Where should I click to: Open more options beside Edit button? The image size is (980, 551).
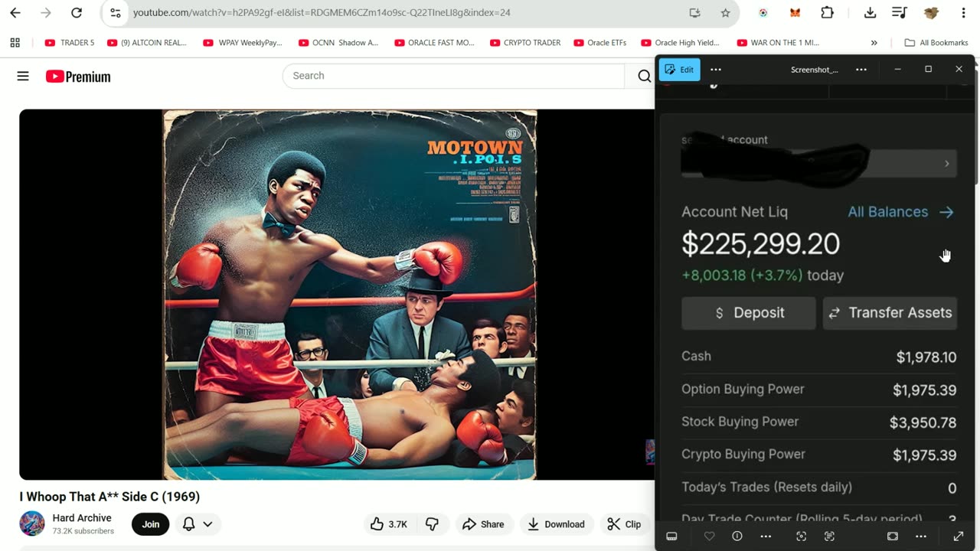pyautogui.click(x=715, y=70)
